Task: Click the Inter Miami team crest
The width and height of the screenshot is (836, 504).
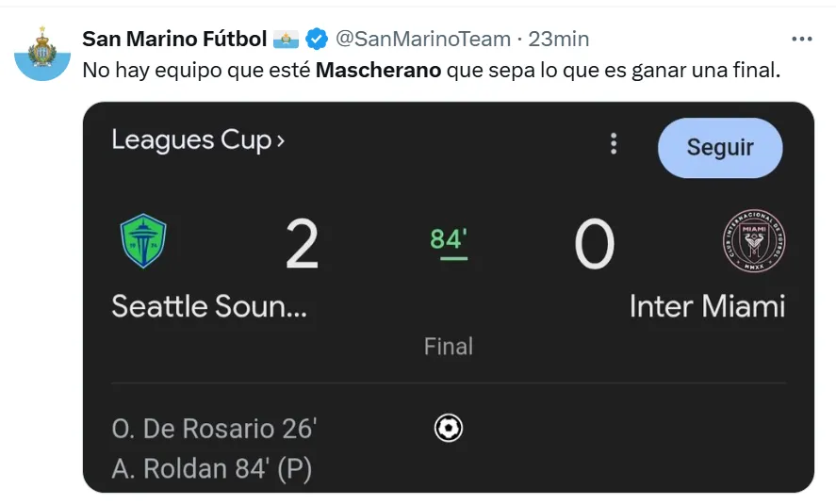Action: (753, 241)
